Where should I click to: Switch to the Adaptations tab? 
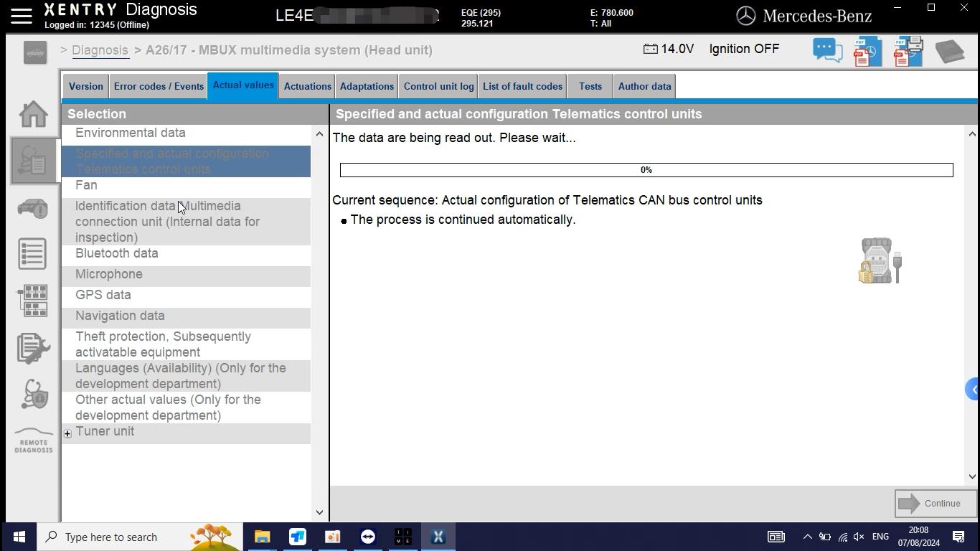click(367, 86)
